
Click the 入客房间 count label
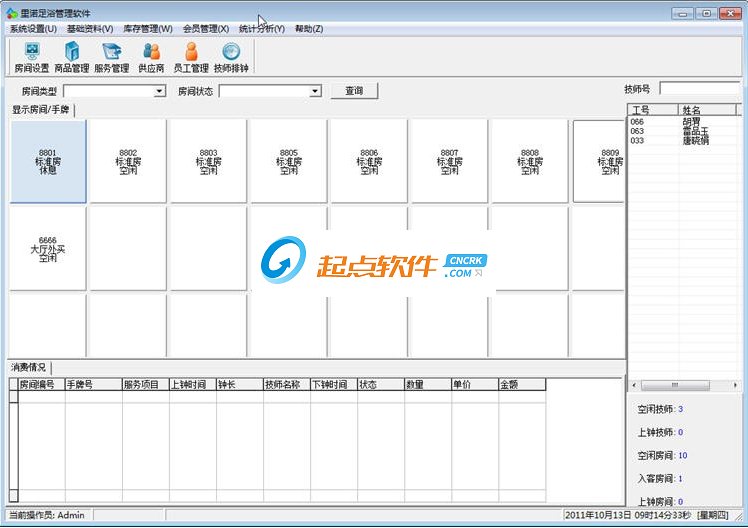660,478
